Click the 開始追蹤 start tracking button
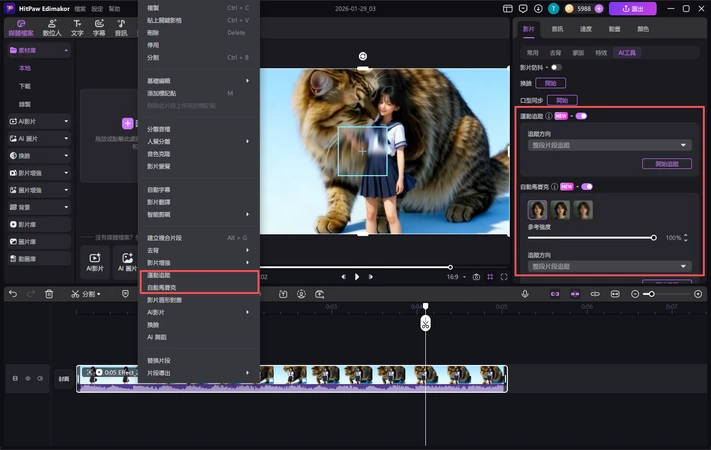The image size is (711, 450). tap(666, 164)
